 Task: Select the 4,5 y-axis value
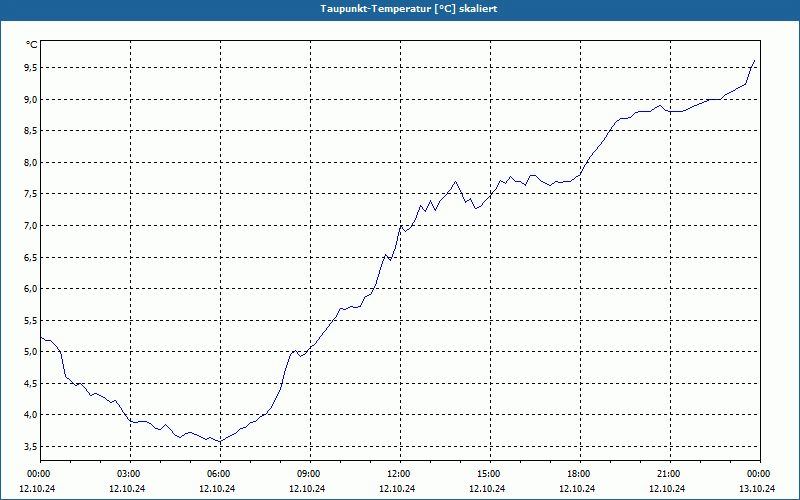coord(31,383)
